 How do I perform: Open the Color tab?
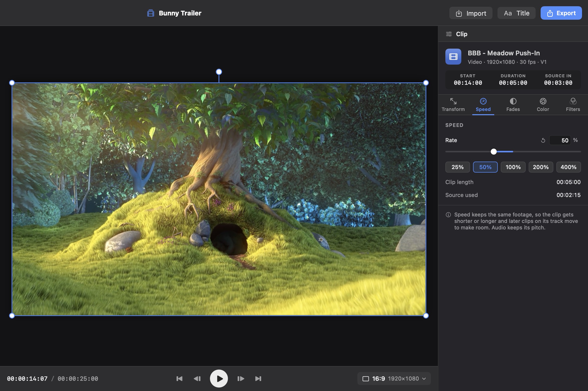click(x=543, y=105)
